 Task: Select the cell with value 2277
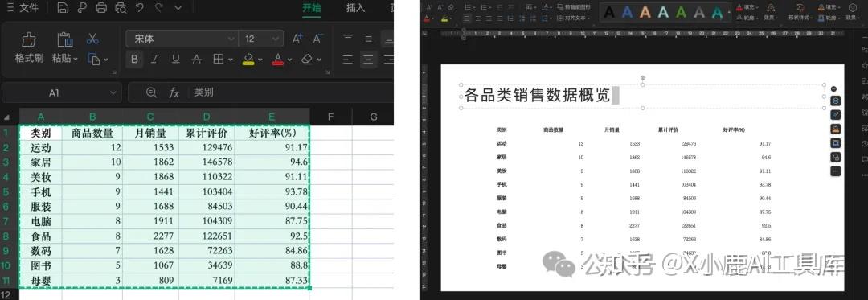[150, 236]
